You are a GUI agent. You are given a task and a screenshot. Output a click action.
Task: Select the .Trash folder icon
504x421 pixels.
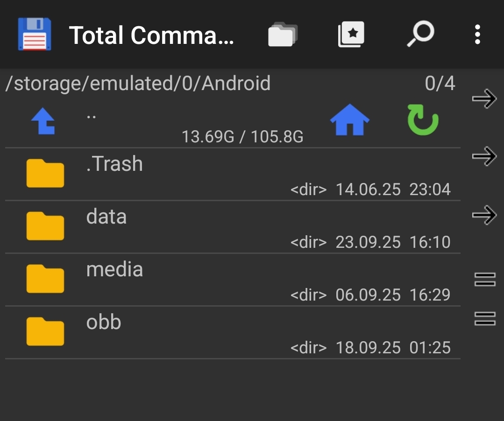pyautogui.click(x=45, y=174)
